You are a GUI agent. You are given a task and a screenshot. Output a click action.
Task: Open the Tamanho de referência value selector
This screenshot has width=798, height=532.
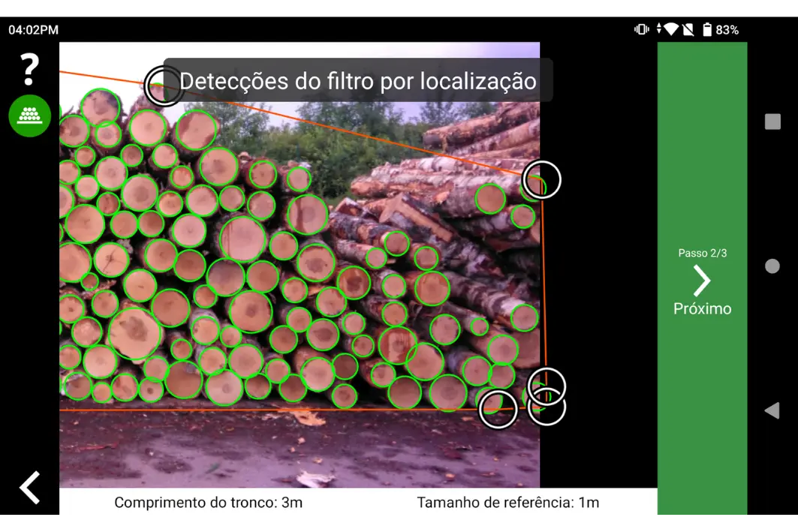point(509,503)
